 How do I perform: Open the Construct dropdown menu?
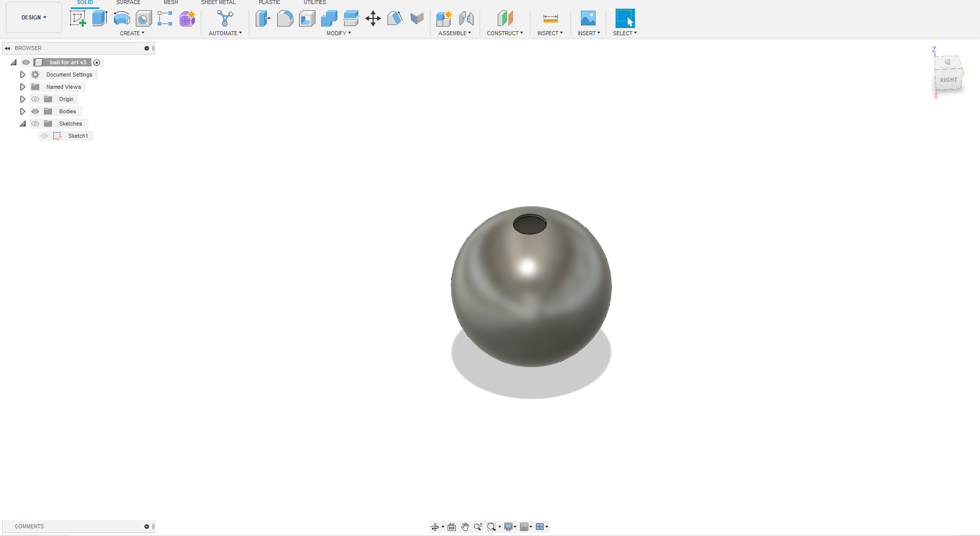pyautogui.click(x=505, y=33)
